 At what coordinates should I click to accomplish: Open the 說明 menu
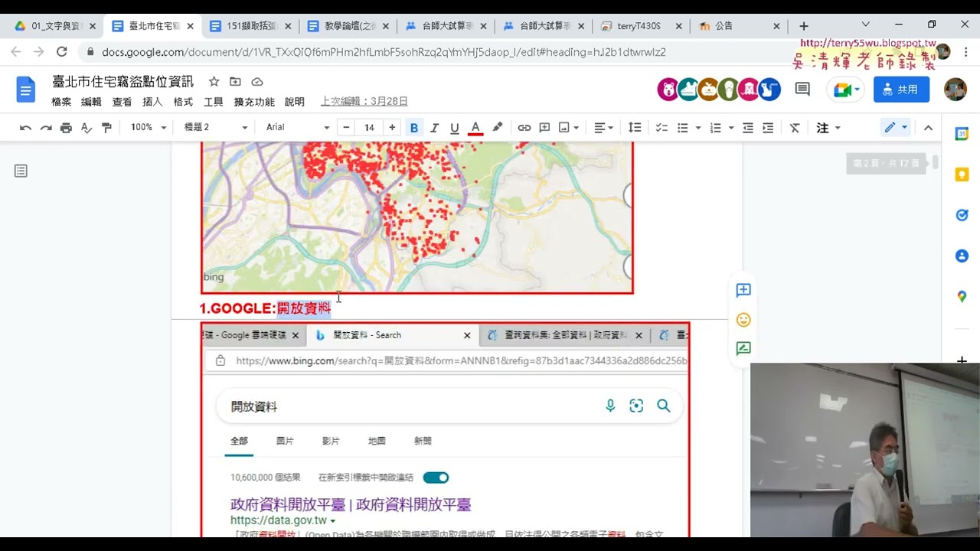[295, 102]
